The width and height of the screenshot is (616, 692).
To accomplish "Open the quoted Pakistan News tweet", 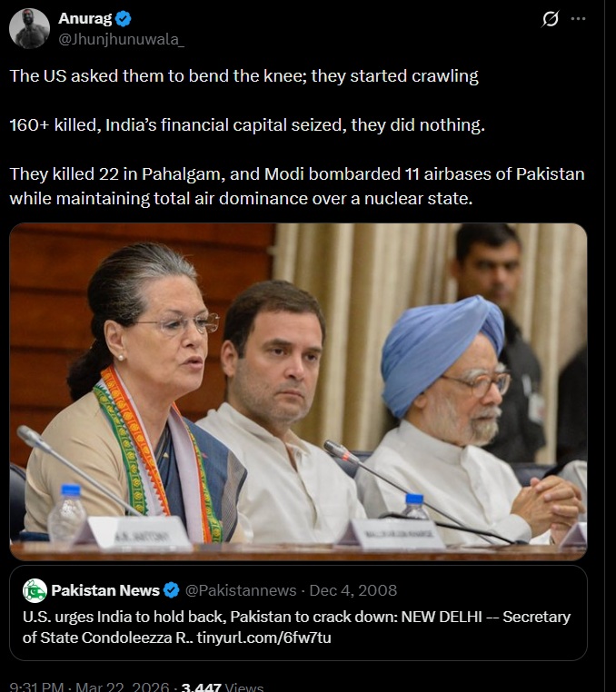I will tap(298, 613).
